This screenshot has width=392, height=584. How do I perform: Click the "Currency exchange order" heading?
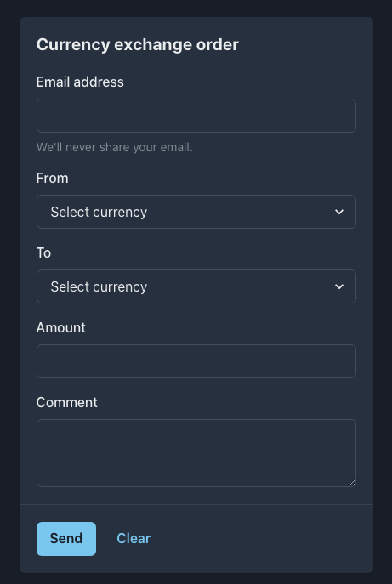coord(138,45)
